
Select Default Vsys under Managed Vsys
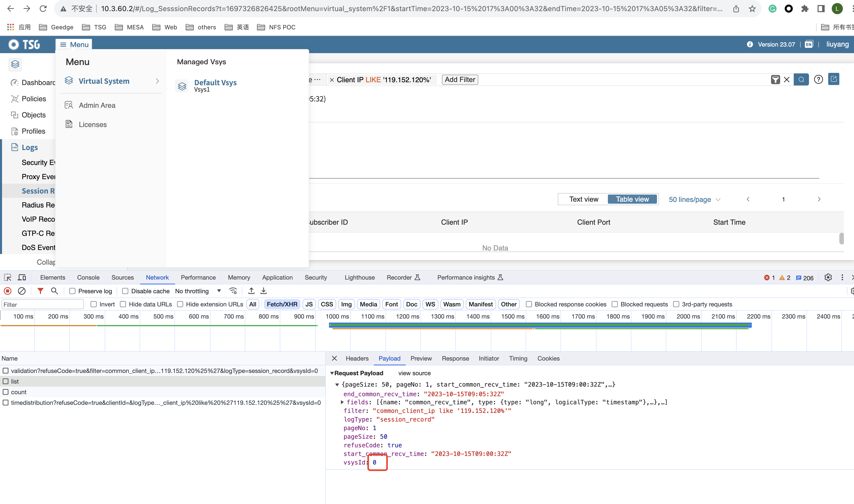(215, 83)
